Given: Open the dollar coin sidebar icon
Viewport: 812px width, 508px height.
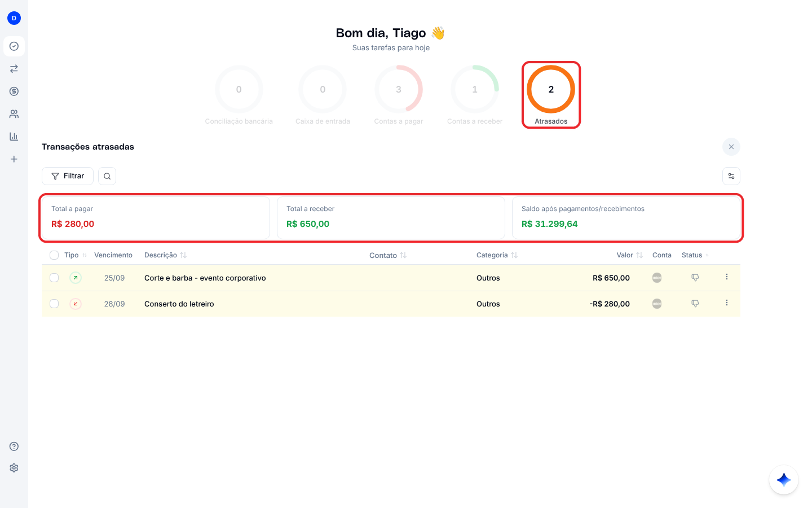Looking at the screenshot, I should pyautogui.click(x=14, y=91).
